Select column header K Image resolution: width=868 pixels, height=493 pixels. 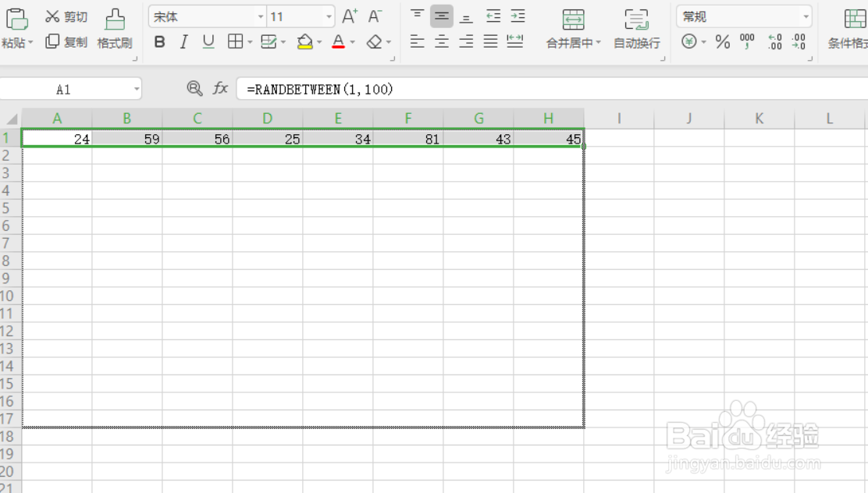759,119
